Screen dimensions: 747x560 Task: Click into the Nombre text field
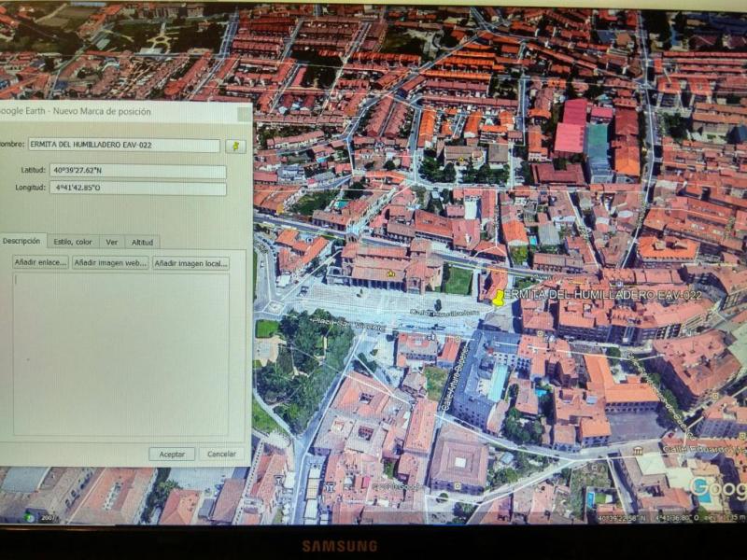tap(123, 146)
